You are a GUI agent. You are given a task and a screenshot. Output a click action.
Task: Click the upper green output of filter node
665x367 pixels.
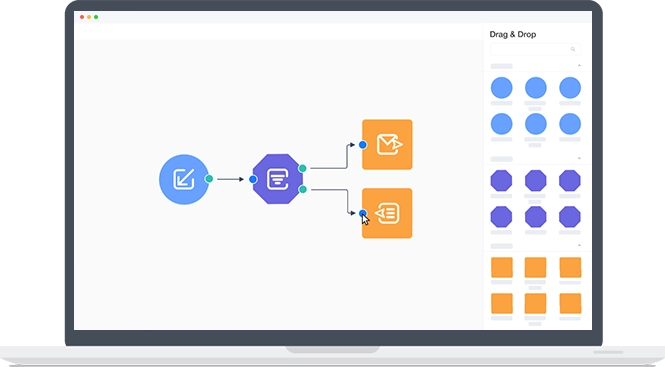(x=302, y=168)
